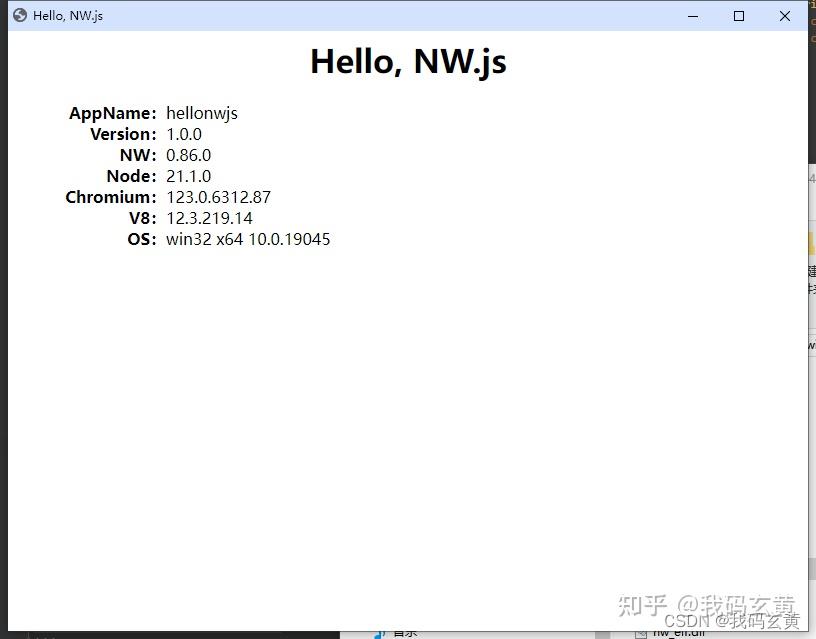Minimize the Hello, NW.js window

(x=693, y=15)
